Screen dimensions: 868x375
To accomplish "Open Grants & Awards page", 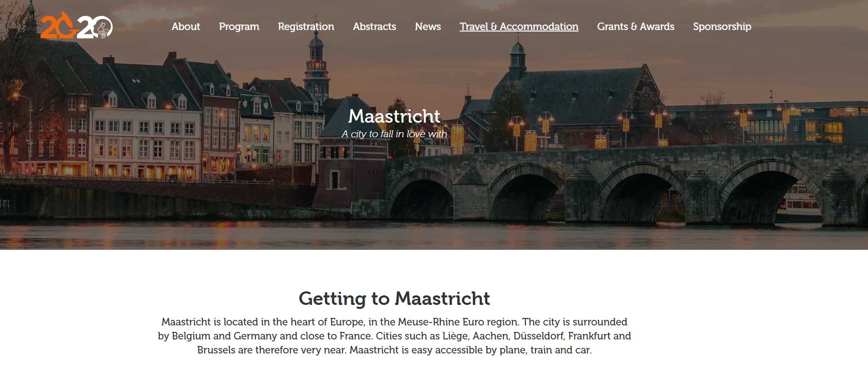I will click(x=636, y=27).
